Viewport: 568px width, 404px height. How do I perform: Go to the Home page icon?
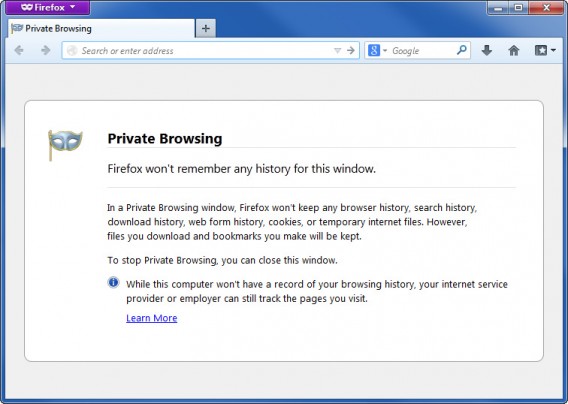[x=514, y=50]
